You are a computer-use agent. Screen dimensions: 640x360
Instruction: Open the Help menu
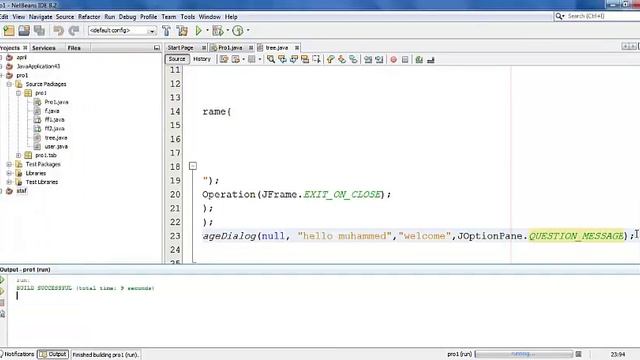pyautogui.click(x=231, y=17)
